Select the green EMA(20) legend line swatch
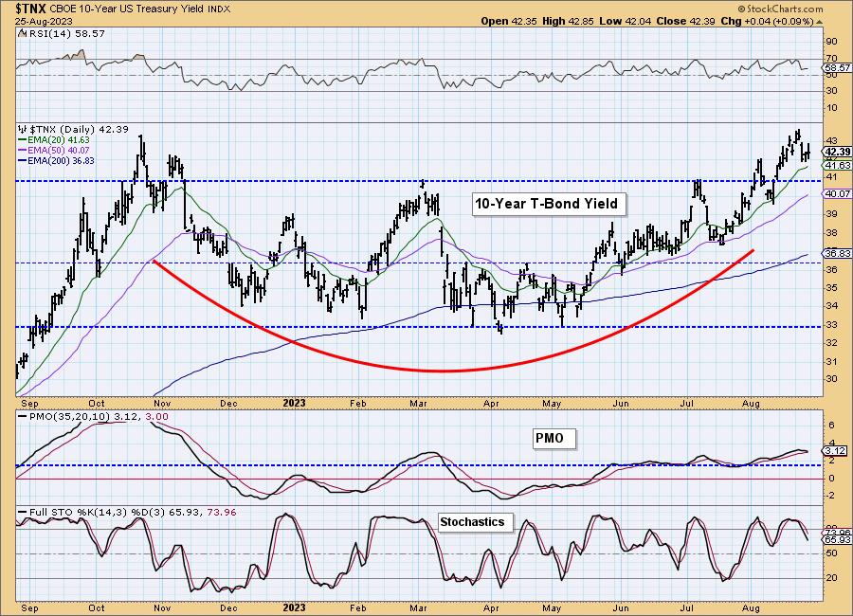Image resolution: width=853 pixels, height=616 pixels. click(x=23, y=140)
